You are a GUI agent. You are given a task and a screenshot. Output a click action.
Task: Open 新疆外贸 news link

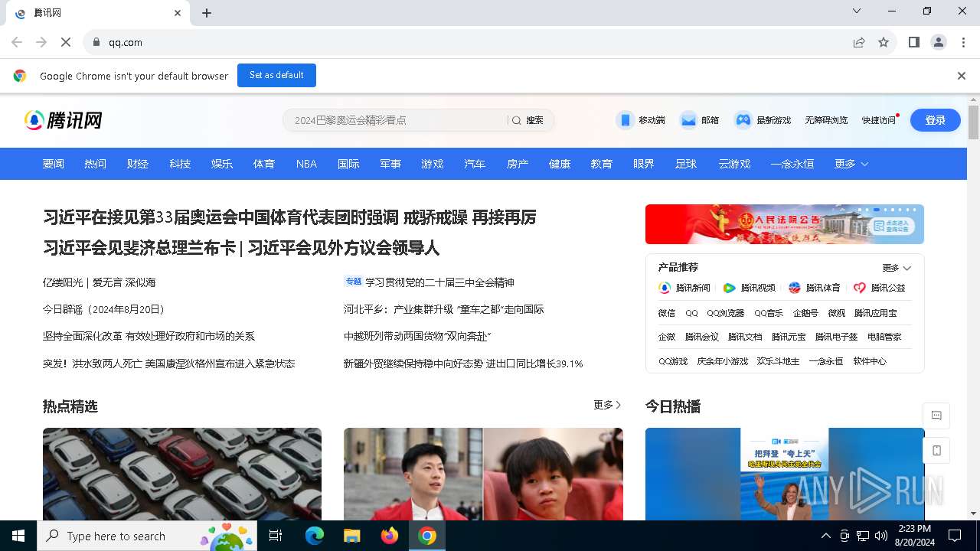coord(463,364)
